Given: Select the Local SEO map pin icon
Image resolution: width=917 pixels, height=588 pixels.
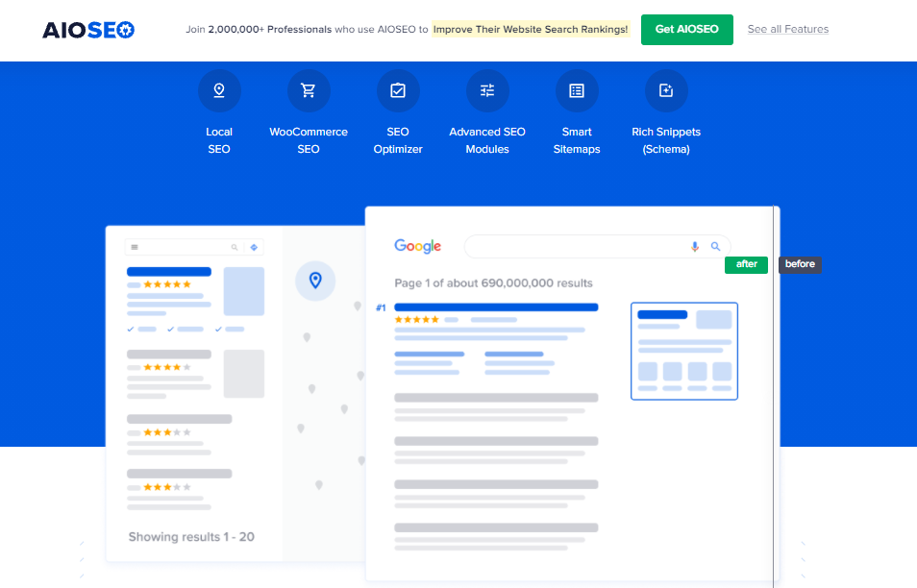Looking at the screenshot, I should point(219,90).
